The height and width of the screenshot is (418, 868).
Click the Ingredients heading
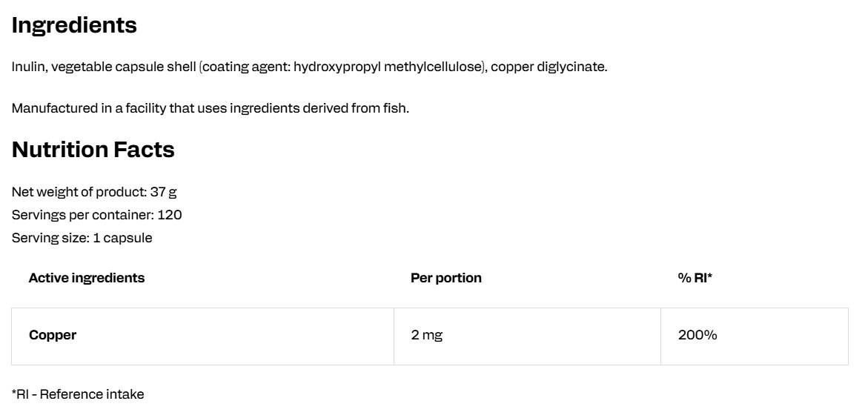[x=74, y=26]
